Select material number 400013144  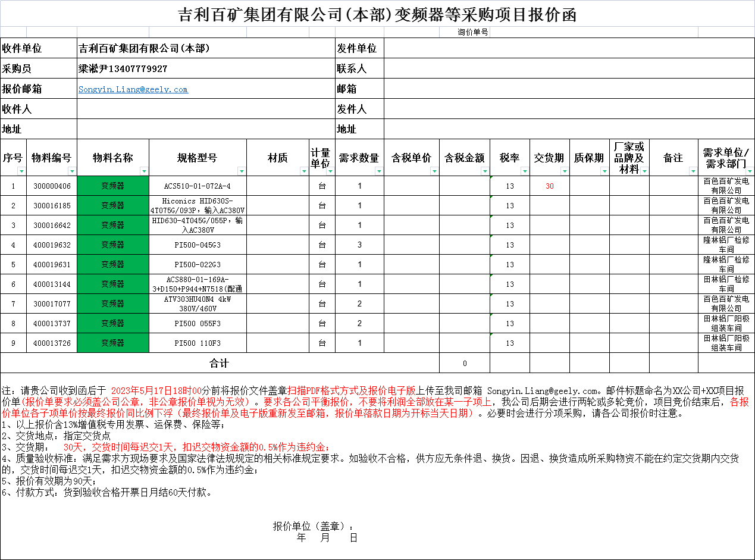click(52, 284)
